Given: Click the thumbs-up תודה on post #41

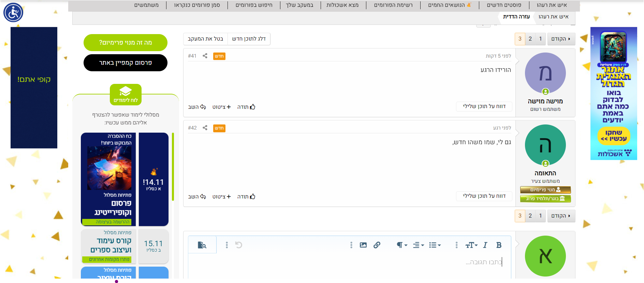Looking at the screenshot, I should (x=246, y=107).
